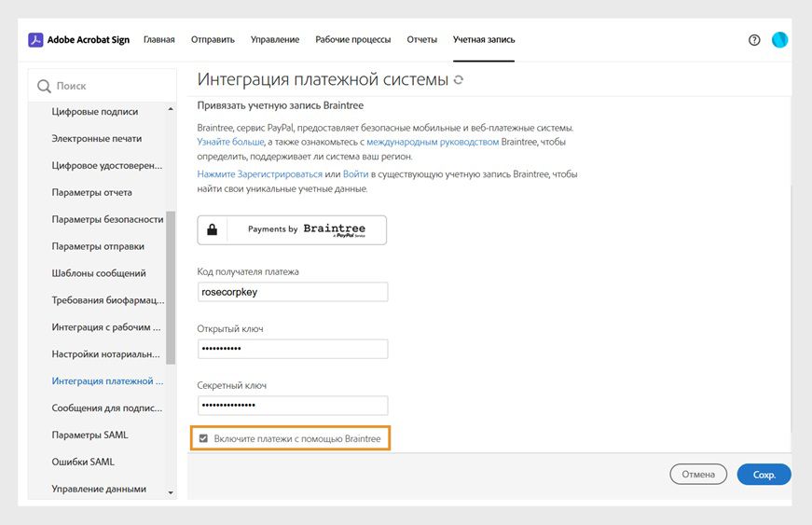This screenshot has height=525, width=812.
Task: Select 'Управление данными' sidebar item
Action: (99, 489)
